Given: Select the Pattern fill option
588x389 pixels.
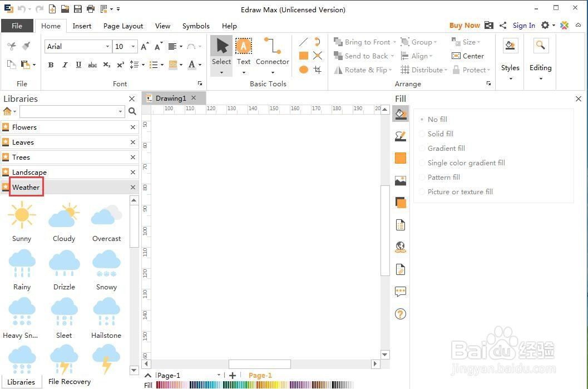Looking at the screenshot, I should pyautogui.click(x=439, y=177).
